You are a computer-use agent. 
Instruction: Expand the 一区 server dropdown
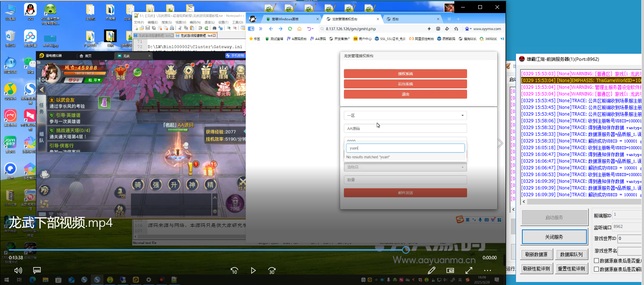(x=405, y=116)
